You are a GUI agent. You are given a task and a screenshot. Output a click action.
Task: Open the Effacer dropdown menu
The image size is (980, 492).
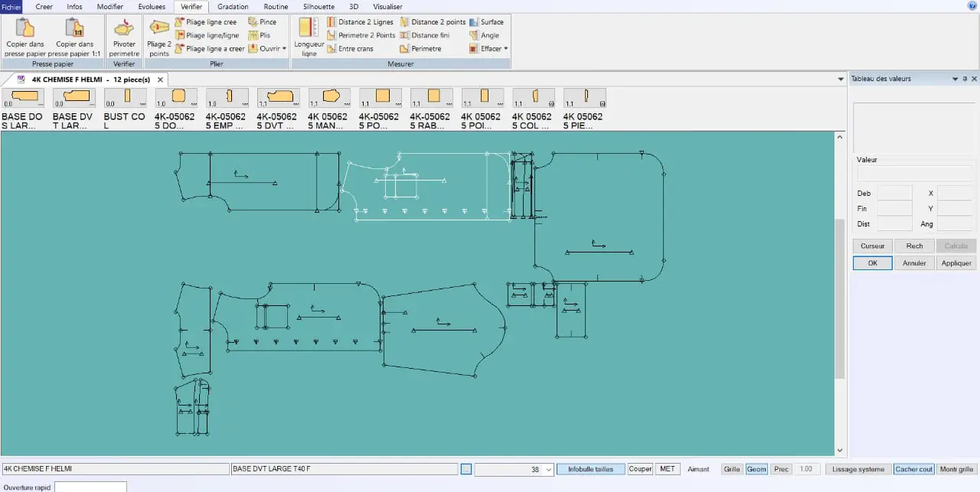click(490, 48)
